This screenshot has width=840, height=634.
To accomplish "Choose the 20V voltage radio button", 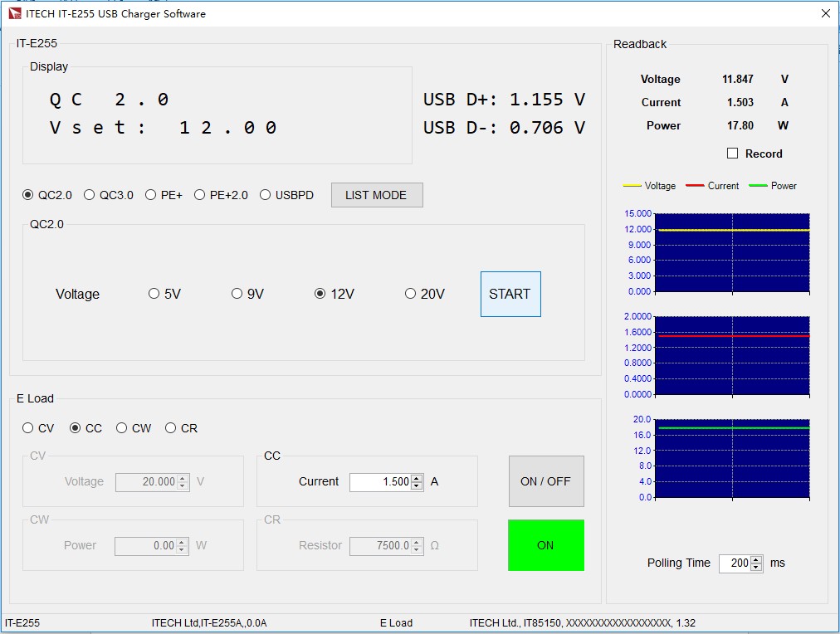I will pyautogui.click(x=410, y=294).
